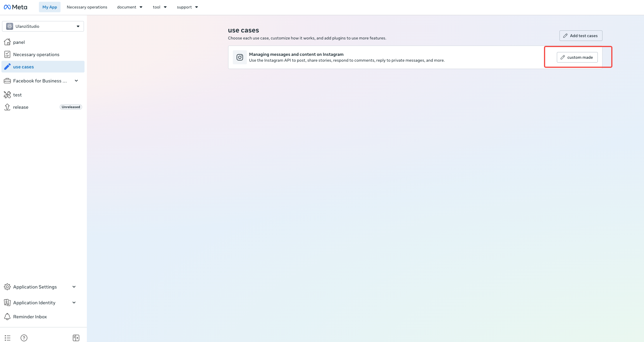Image resolution: width=644 pixels, height=342 pixels.
Task: Go to panel in the sidebar
Action: coord(43,42)
